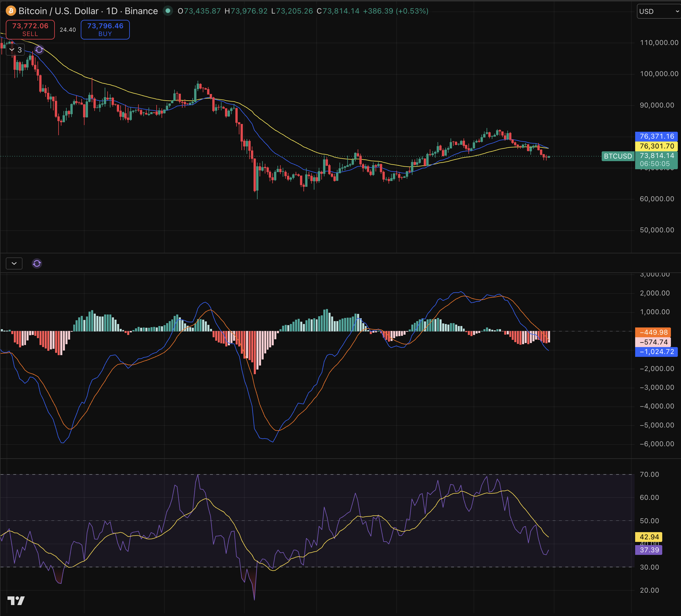Click the blue -1,024.72 MACD value label

pyautogui.click(x=656, y=352)
